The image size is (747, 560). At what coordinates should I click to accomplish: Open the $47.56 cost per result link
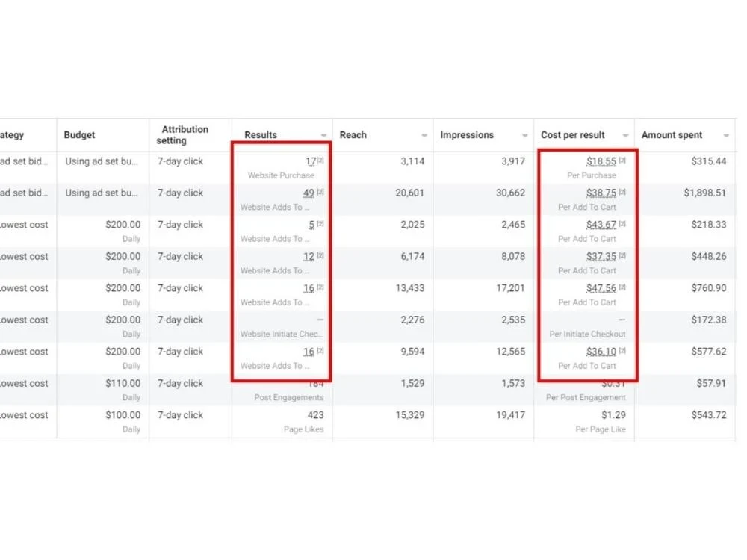[x=601, y=288]
